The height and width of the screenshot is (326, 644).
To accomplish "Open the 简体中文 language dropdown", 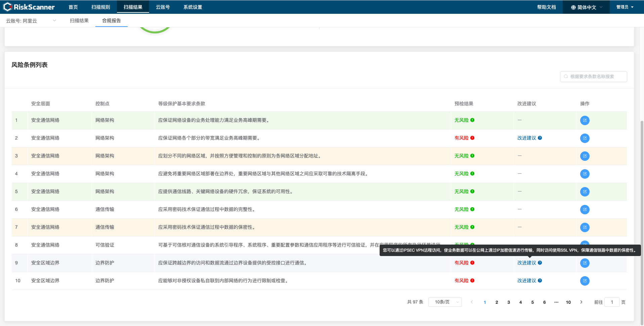I will (x=586, y=7).
